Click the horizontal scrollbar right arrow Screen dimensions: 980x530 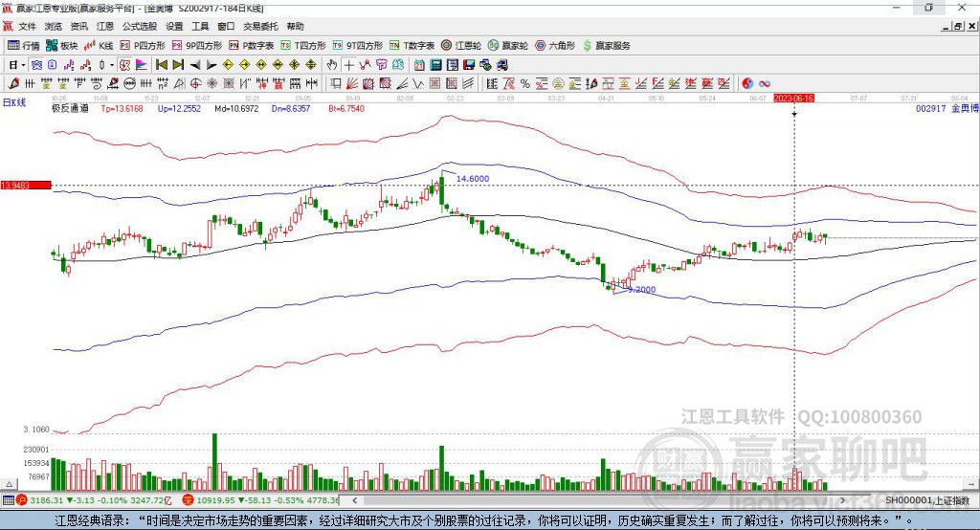[842, 500]
